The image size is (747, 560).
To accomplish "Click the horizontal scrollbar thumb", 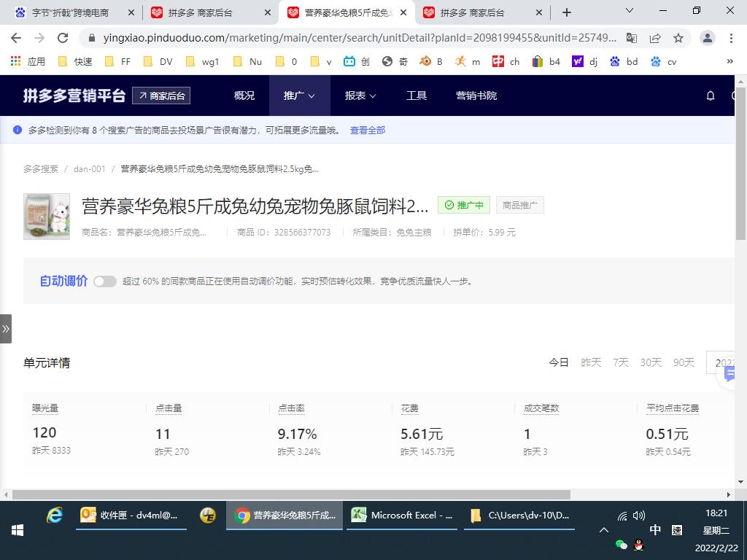I will click(x=291, y=495).
